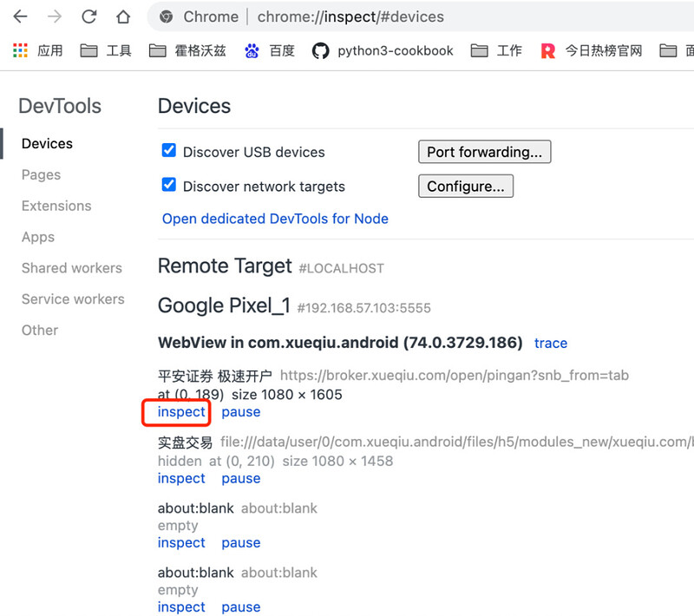Select Service workers in sidebar

(x=73, y=299)
